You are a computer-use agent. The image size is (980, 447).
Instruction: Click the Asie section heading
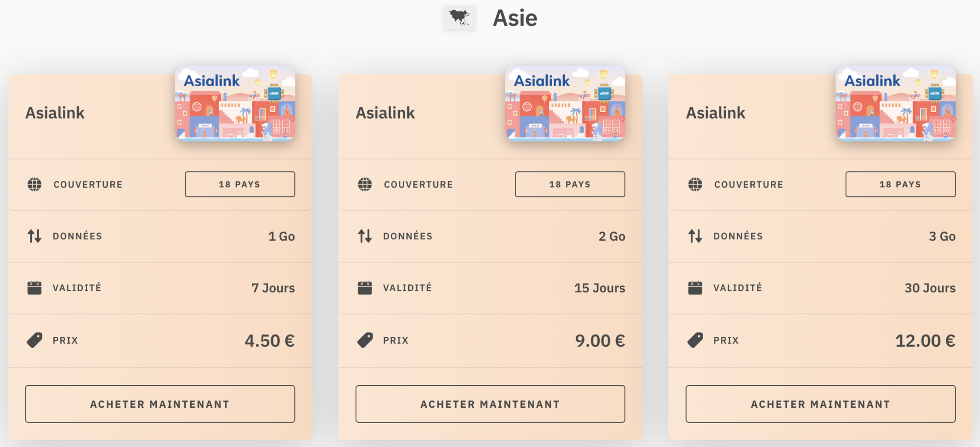[x=514, y=18]
